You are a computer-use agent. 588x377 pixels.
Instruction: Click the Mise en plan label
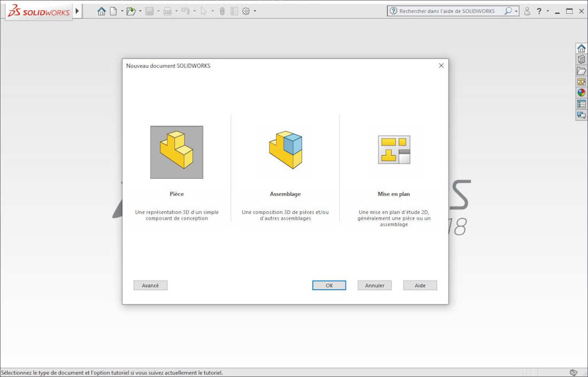(x=394, y=194)
